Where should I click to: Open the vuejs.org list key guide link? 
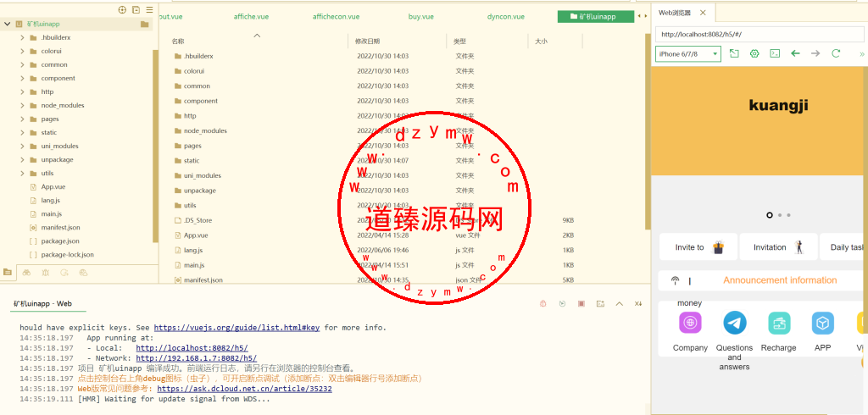click(x=237, y=328)
